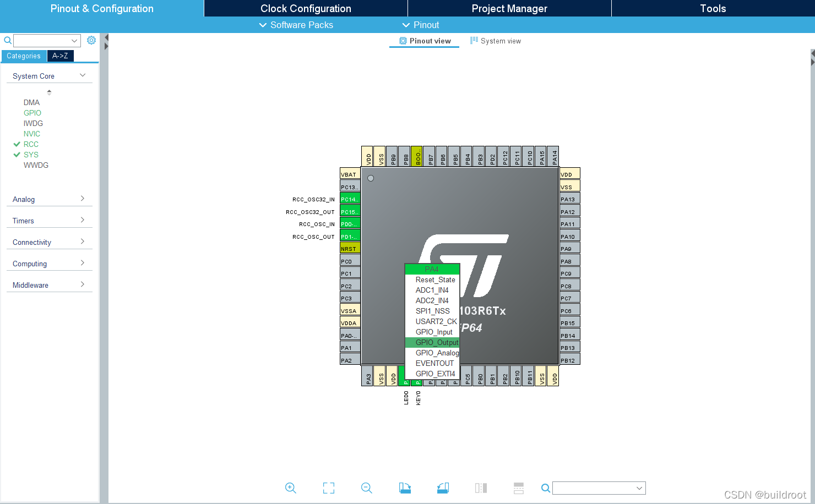Image resolution: width=815 pixels, height=504 pixels.
Task: Open the bottom pin search dropdown
Action: (639, 488)
